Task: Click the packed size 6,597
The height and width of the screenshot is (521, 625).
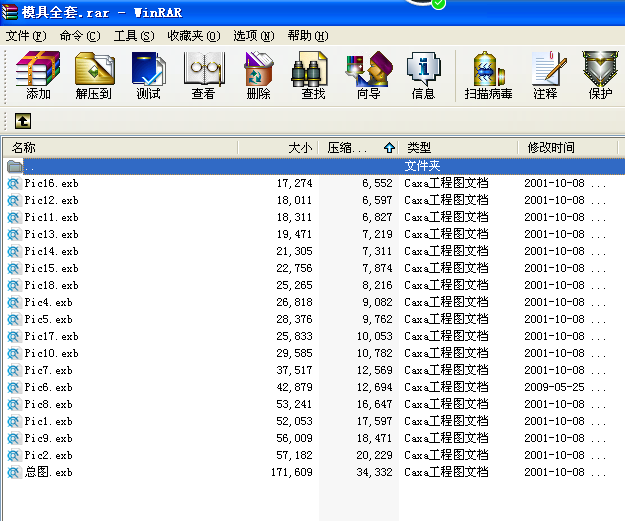Action: tap(377, 200)
